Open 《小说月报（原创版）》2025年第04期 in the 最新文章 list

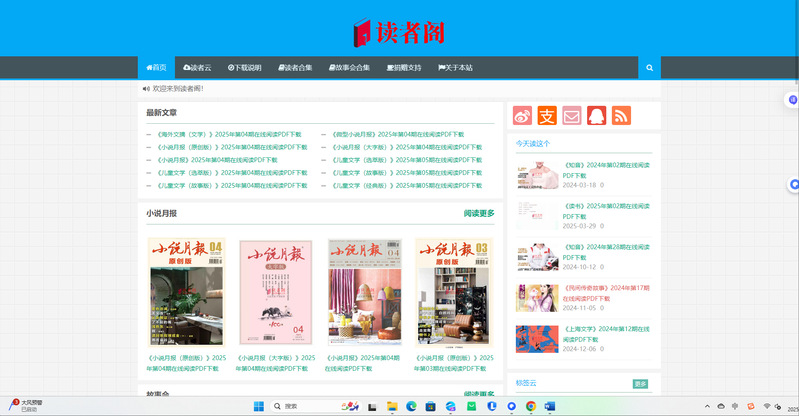point(231,147)
